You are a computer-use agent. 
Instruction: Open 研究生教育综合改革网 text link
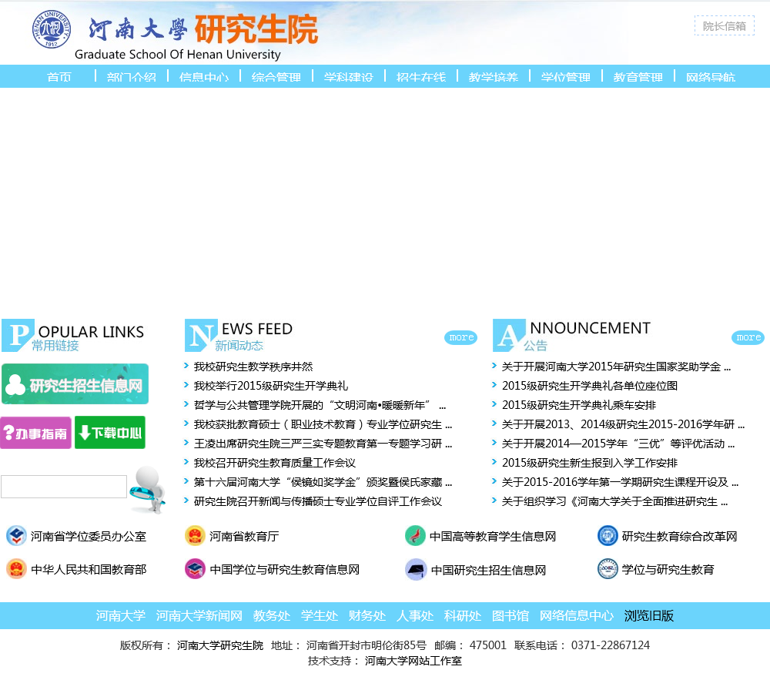click(x=680, y=537)
